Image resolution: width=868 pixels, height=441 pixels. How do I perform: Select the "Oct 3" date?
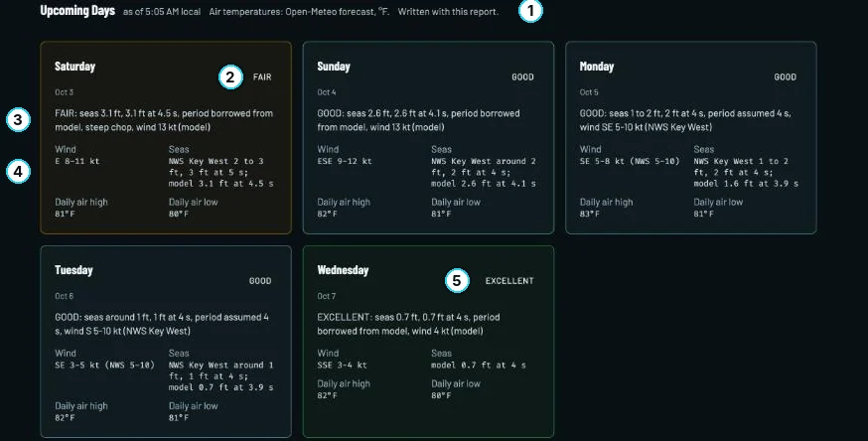pos(64,92)
